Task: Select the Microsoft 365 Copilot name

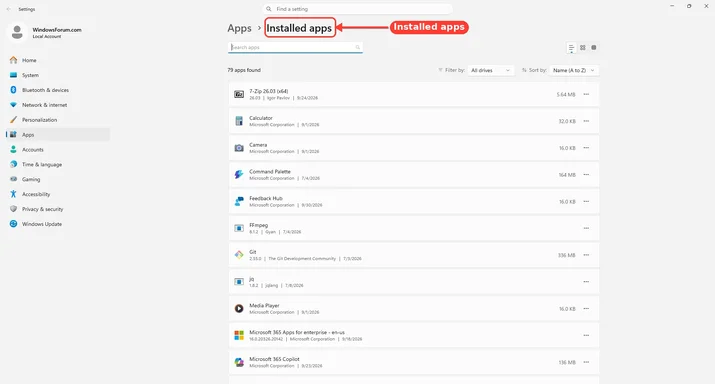Action: pyautogui.click(x=274, y=359)
